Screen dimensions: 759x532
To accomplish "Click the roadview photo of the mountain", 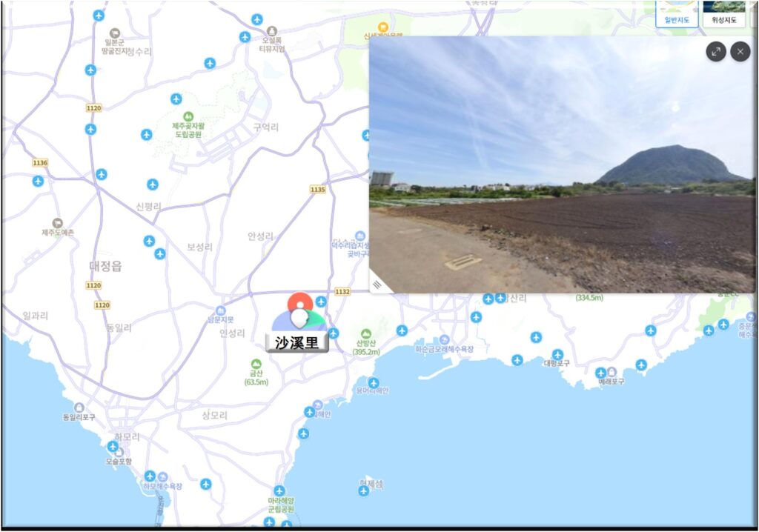I will [561, 163].
